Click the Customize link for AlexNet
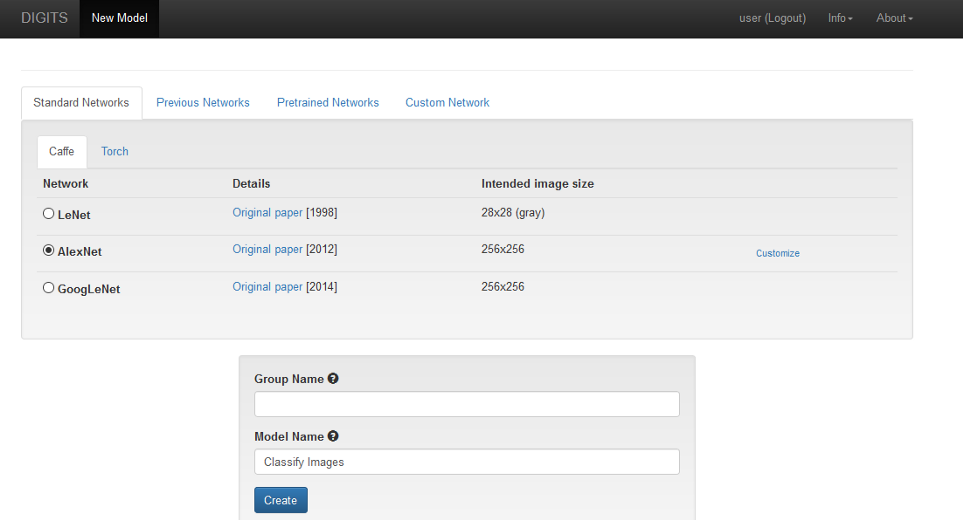 click(x=777, y=253)
